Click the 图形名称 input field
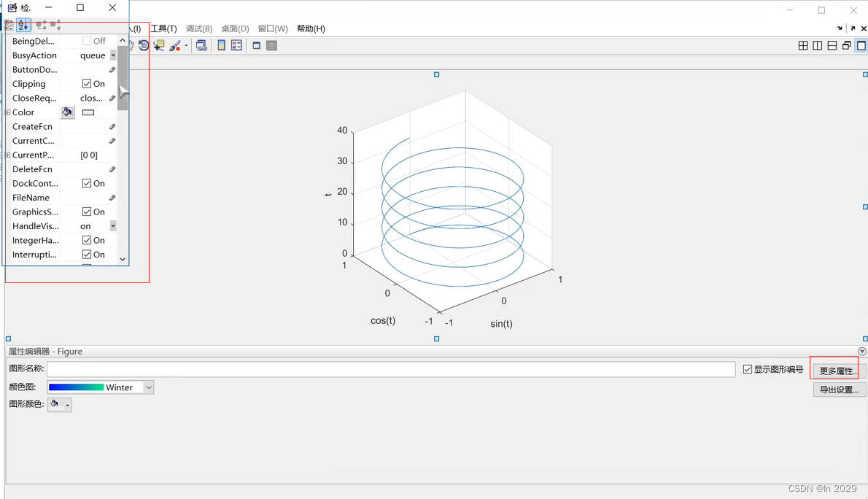Screen dimensions: 868x499 point(391,369)
